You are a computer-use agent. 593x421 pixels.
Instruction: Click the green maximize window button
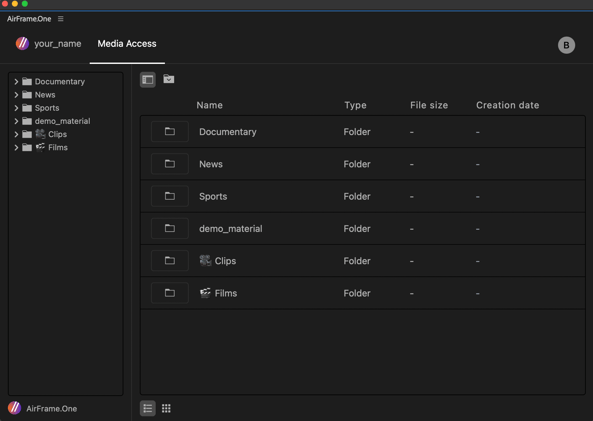(25, 3)
